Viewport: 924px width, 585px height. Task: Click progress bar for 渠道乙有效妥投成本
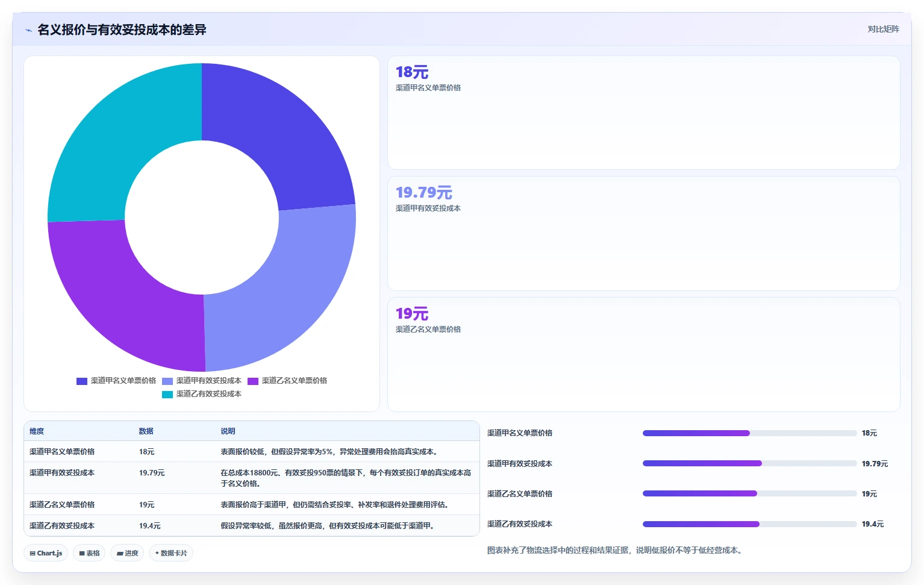tap(749, 524)
